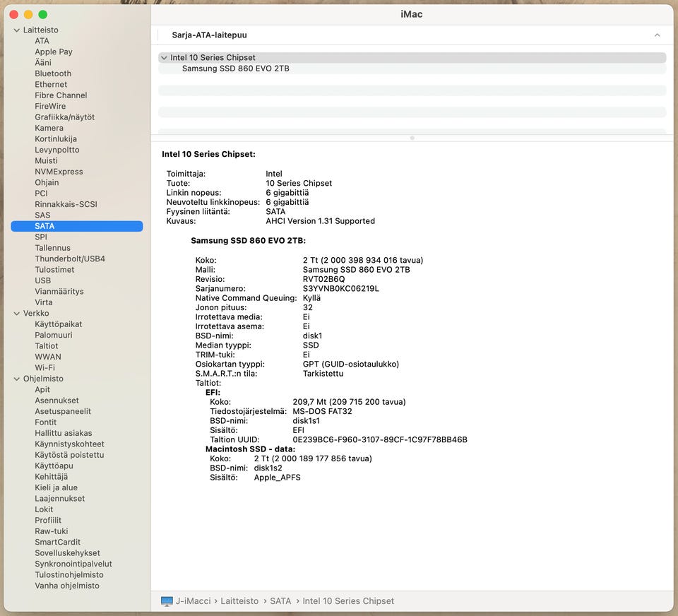This screenshot has height=616, width=678.
Task: Open Bluetooth hardware info
Action: point(53,73)
